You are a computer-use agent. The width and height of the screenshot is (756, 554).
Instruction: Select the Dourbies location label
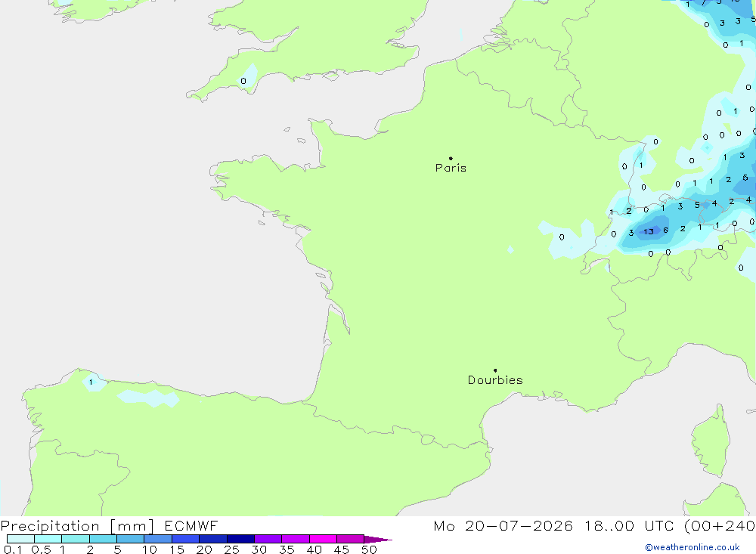click(495, 380)
